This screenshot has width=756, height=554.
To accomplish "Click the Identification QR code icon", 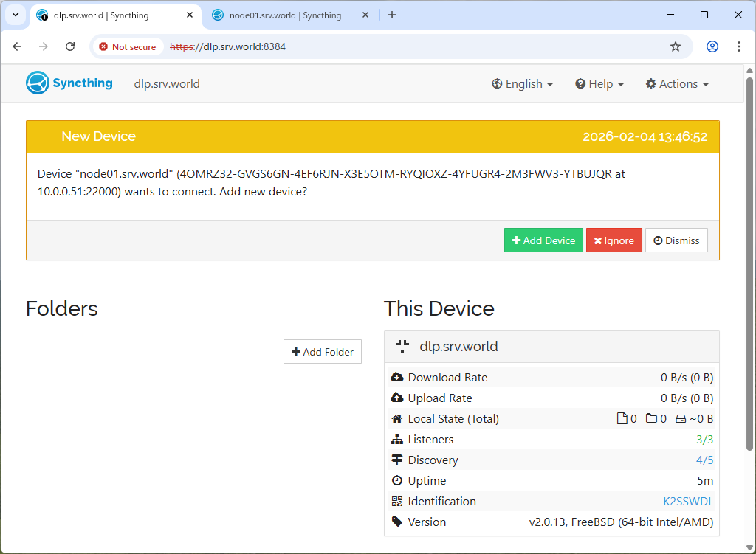I will (397, 502).
